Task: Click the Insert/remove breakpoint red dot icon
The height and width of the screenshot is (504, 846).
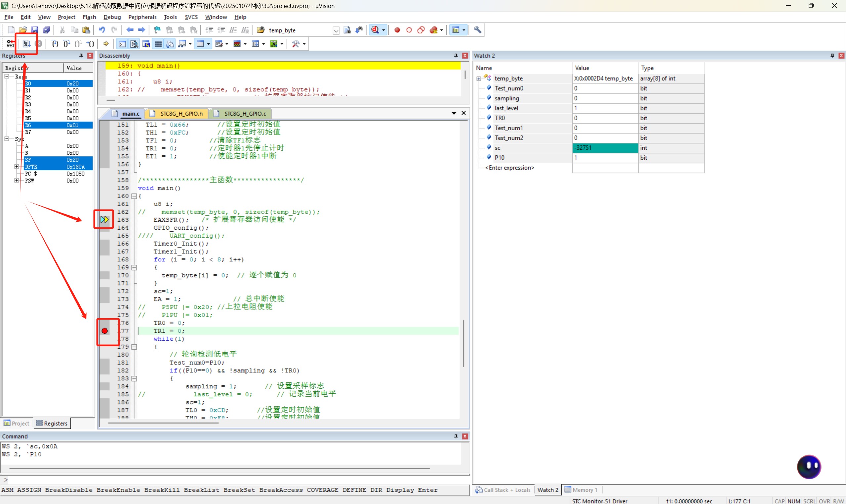Action: point(397,30)
